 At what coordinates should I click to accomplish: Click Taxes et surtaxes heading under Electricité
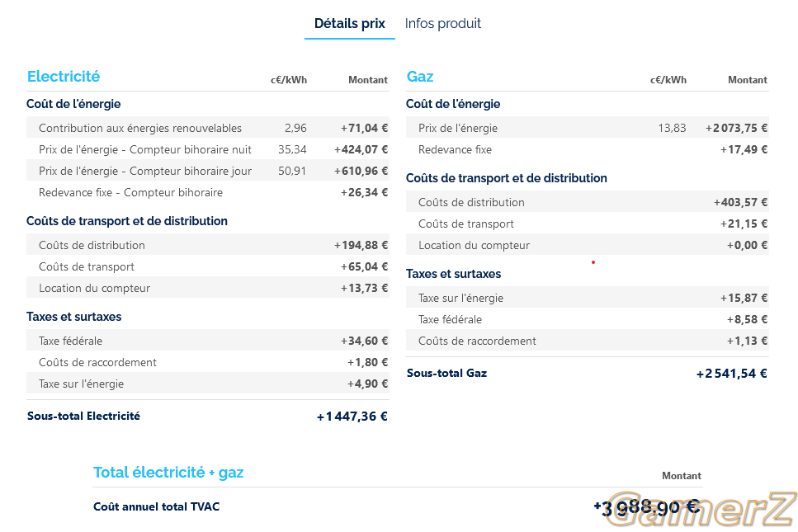[73, 317]
